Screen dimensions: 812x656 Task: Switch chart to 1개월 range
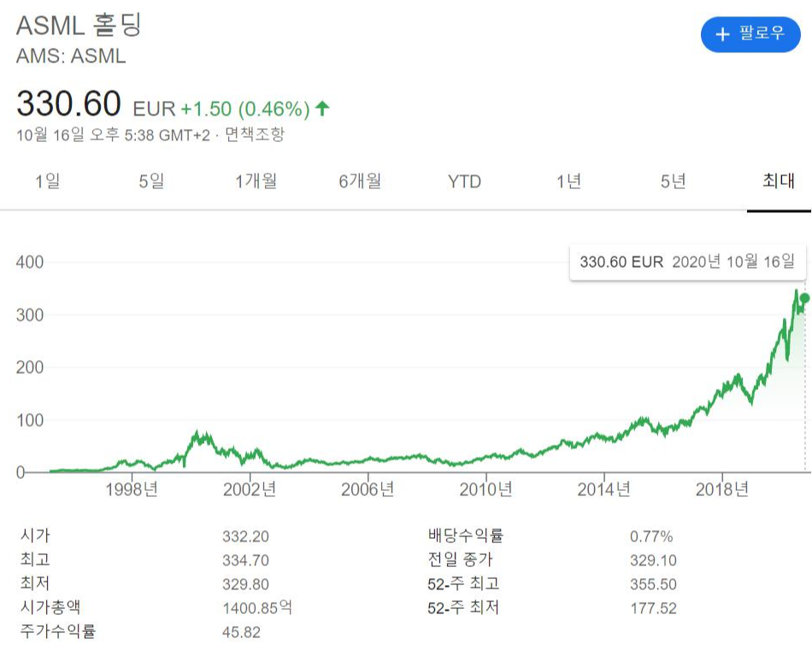point(256,181)
